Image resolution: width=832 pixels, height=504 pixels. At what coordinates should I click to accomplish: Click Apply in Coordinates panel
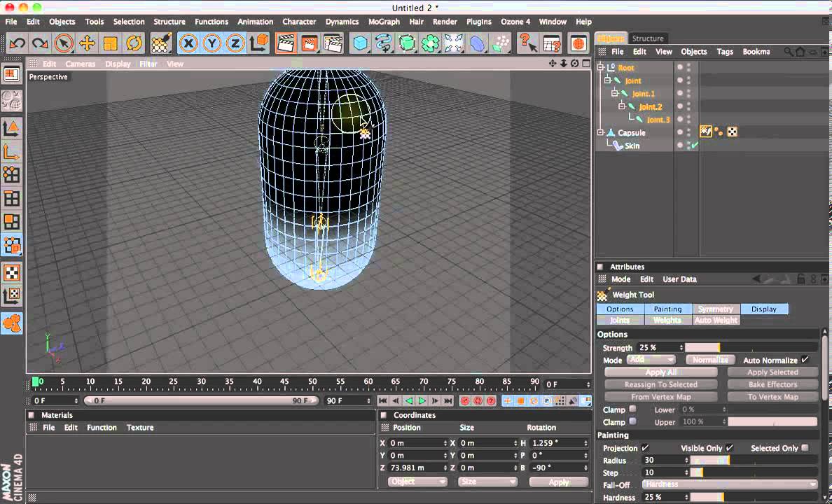tap(559, 482)
